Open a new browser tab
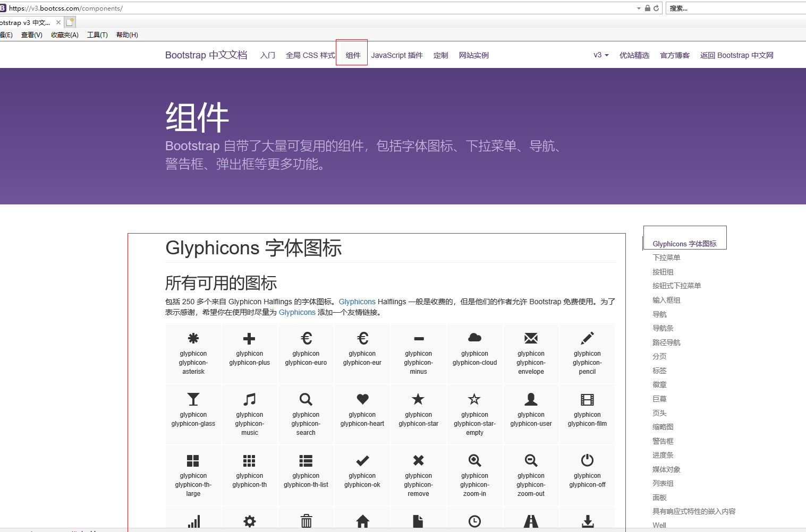 point(70,22)
